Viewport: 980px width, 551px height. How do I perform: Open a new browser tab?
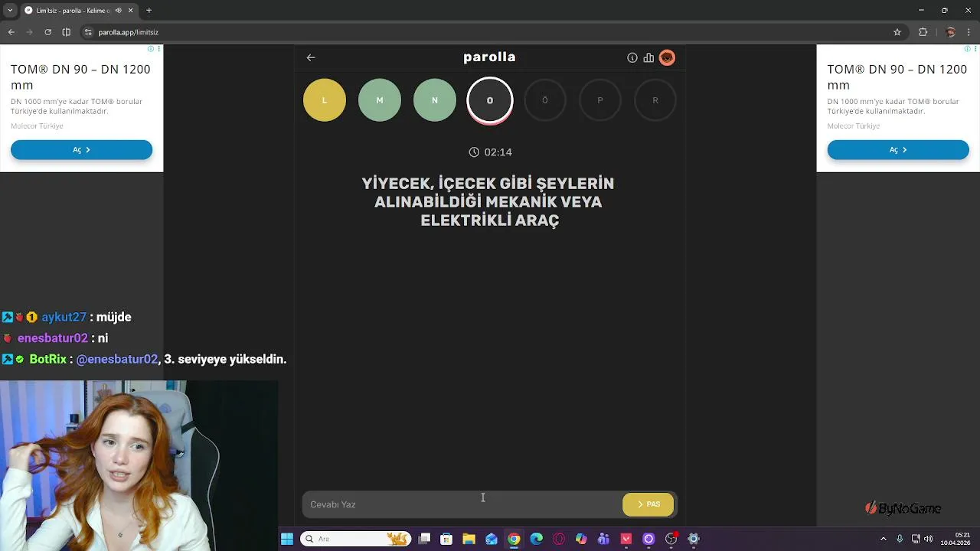[x=149, y=11]
